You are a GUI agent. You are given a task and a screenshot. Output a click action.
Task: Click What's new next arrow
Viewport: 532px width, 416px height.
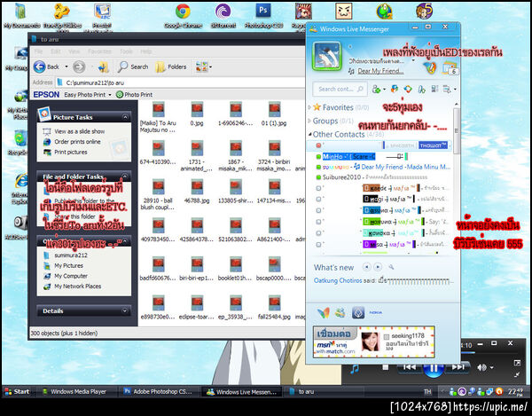378,267
